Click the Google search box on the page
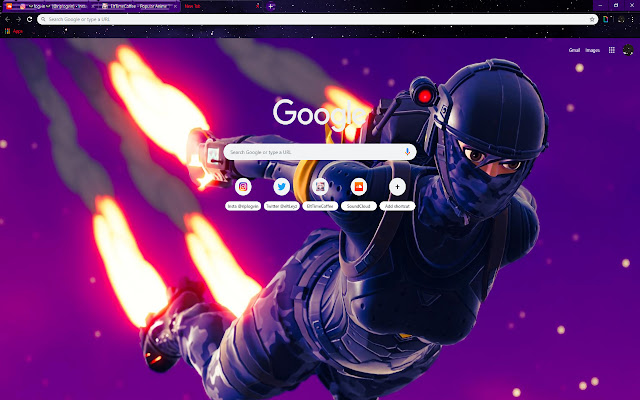Viewport: 640px width, 400px height. [320, 152]
